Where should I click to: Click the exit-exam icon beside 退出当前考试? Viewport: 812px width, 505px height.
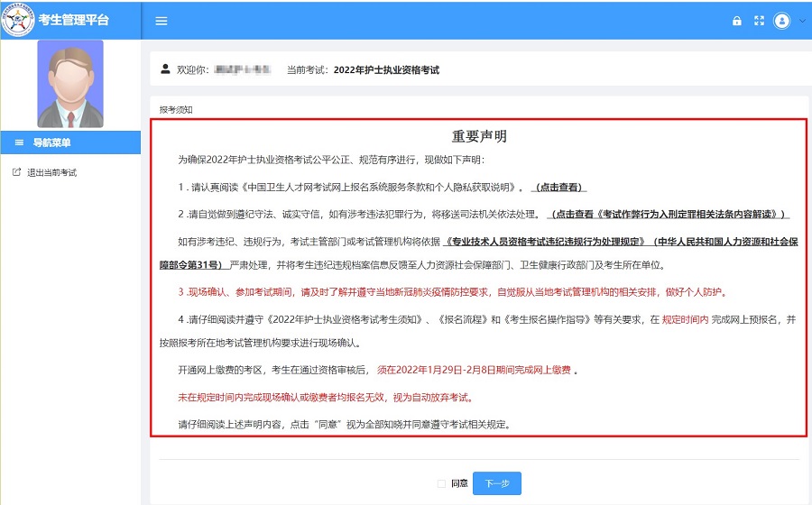(x=16, y=171)
